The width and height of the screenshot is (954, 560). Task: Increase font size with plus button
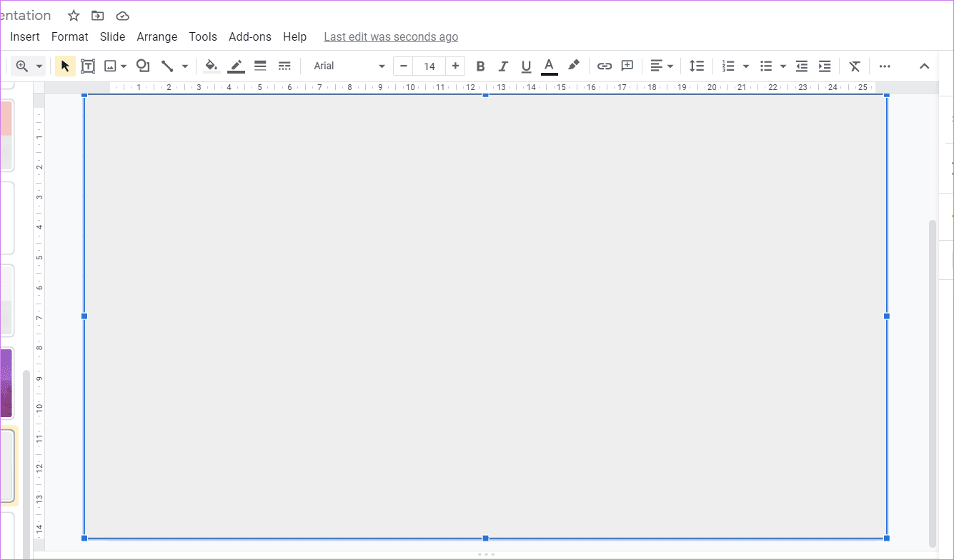click(455, 66)
